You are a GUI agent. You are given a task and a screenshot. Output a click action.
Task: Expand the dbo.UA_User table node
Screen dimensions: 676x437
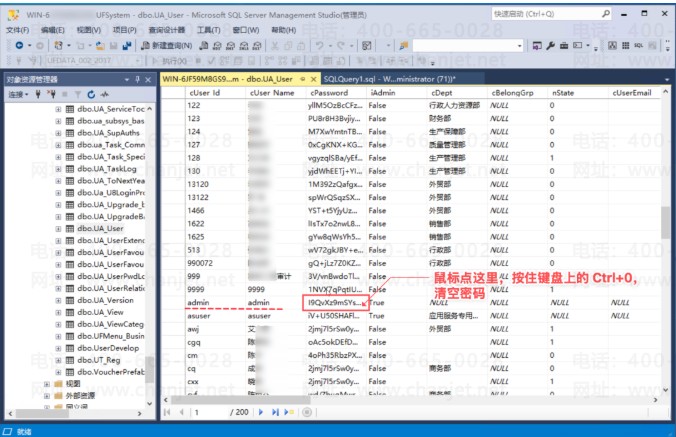click(58, 228)
